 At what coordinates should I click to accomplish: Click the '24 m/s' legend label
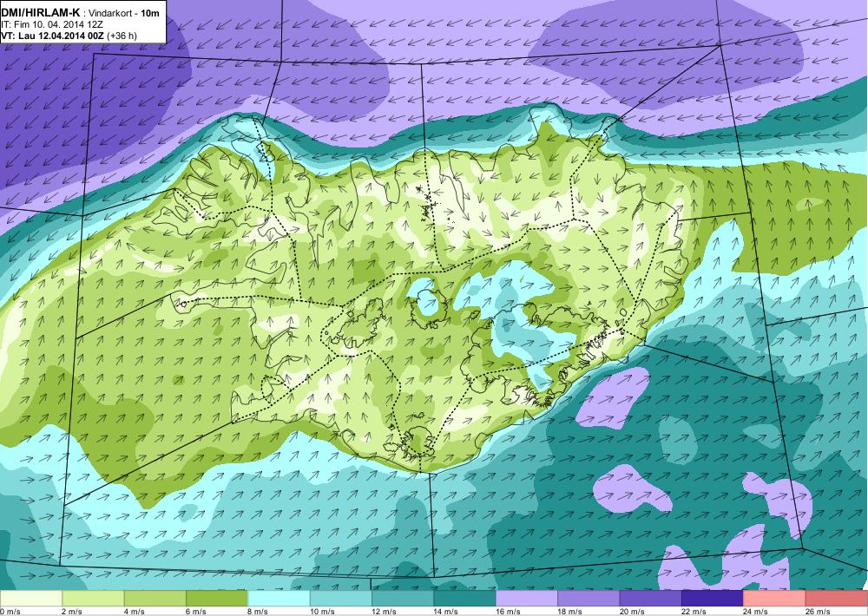tap(756, 612)
